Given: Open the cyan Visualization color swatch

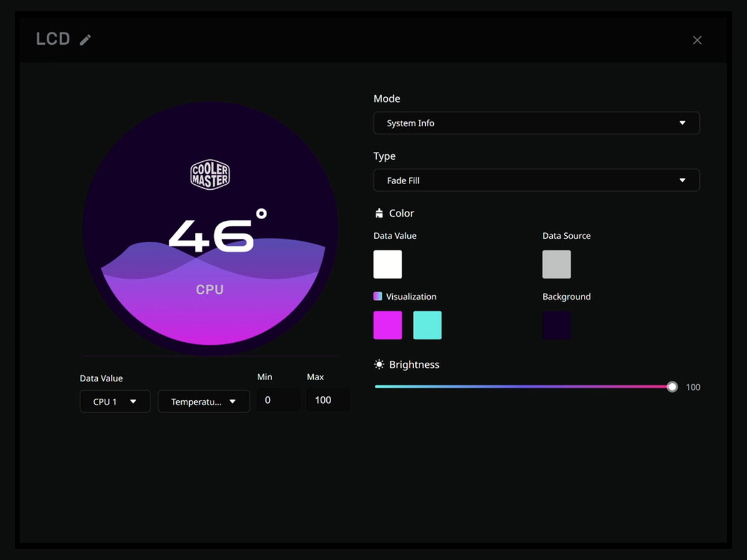Looking at the screenshot, I should [427, 325].
